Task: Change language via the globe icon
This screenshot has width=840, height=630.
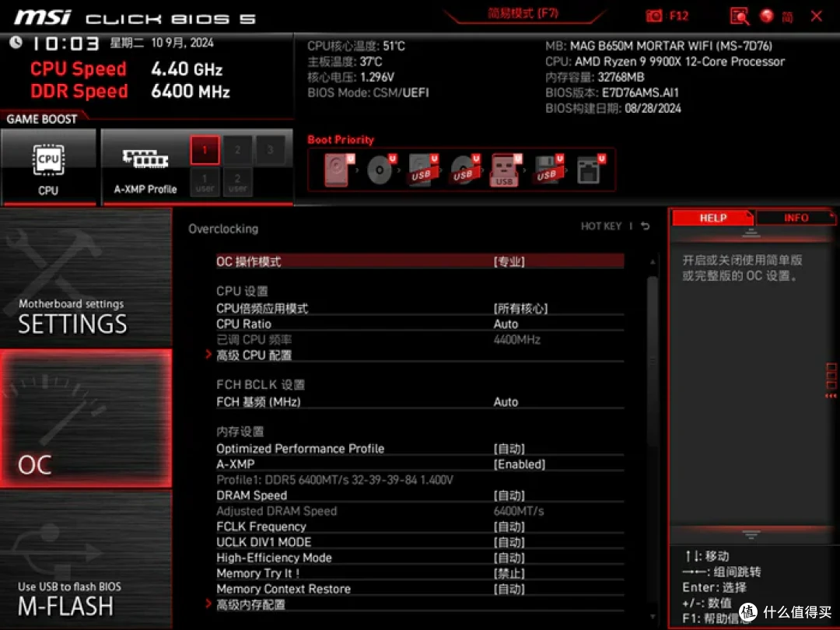Action: (767, 16)
